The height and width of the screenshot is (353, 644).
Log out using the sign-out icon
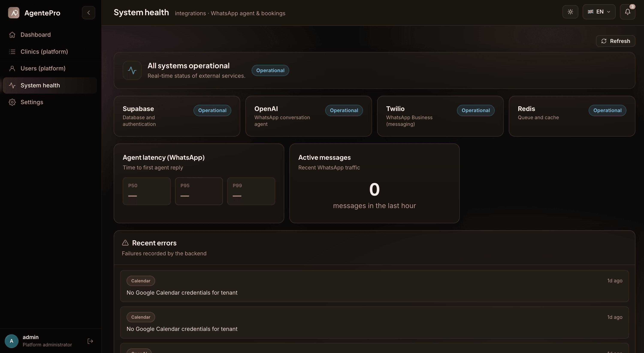coord(90,341)
